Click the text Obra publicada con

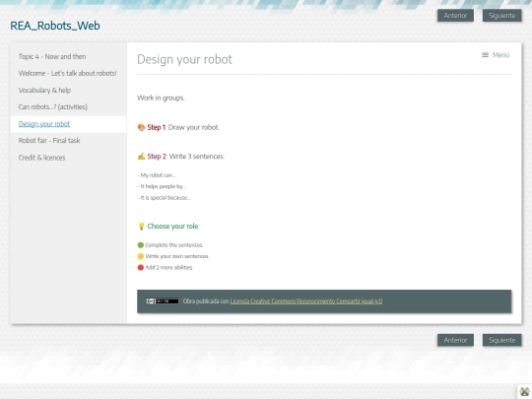coord(206,301)
